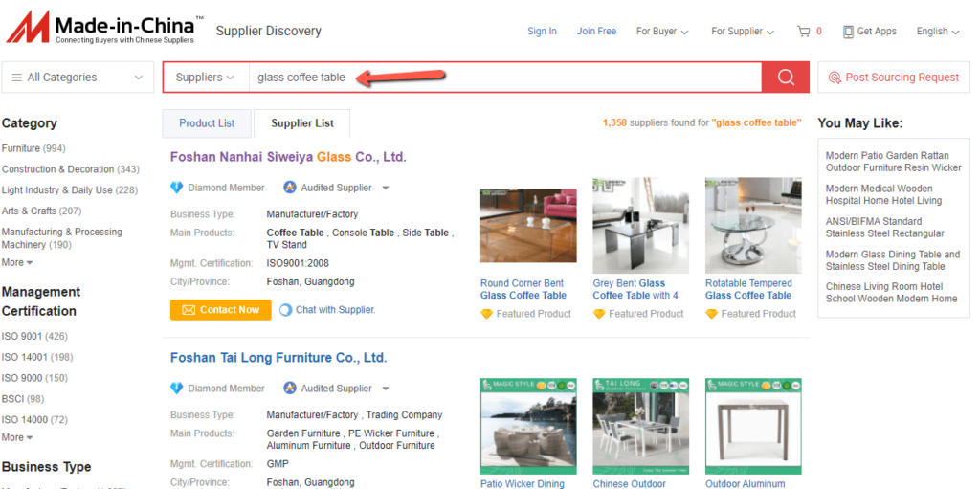Open Chinese Living Room Hotel suggestion
Viewport: 980px width, 489px height.
[891, 293]
